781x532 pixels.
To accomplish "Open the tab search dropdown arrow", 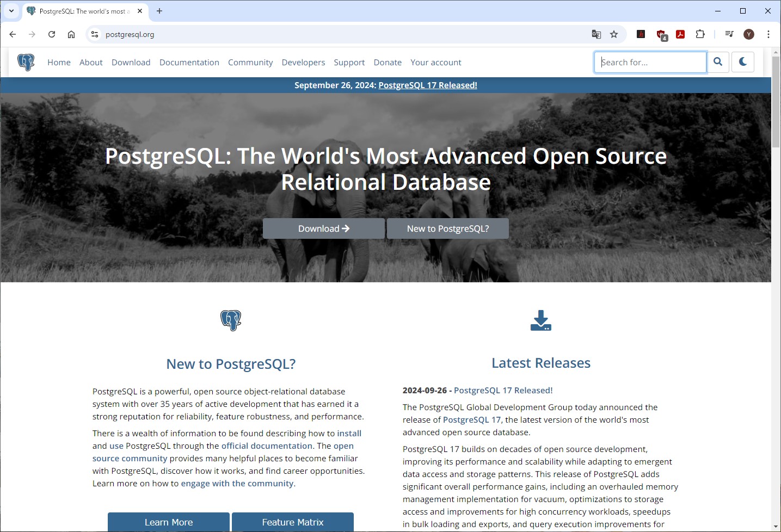I will (11, 11).
